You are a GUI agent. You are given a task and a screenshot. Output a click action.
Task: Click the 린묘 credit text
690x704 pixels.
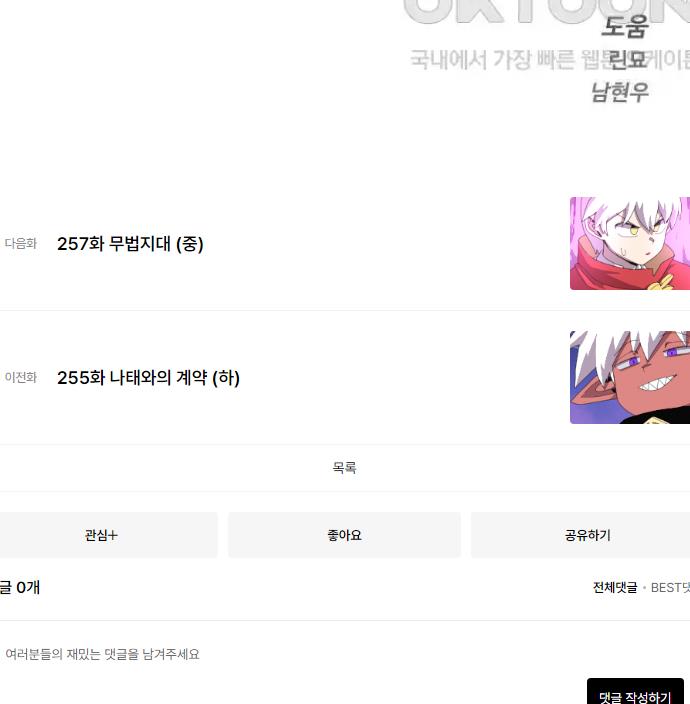click(628, 60)
